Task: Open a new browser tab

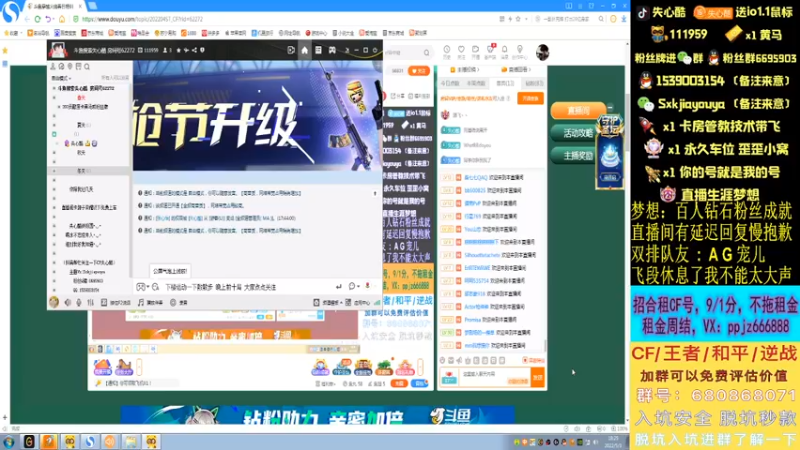Action: point(93,6)
